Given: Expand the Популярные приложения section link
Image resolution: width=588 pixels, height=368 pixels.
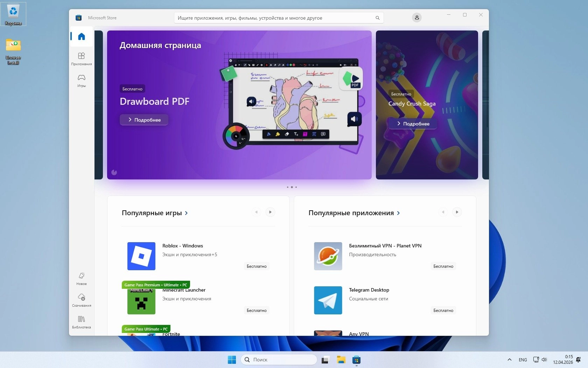Looking at the screenshot, I should (354, 213).
